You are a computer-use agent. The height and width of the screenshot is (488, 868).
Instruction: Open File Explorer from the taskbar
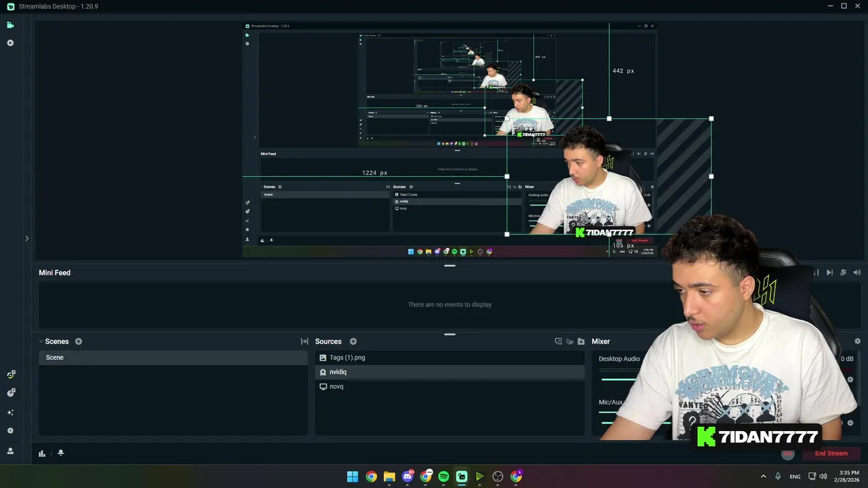pyautogui.click(x=389, y=476)
